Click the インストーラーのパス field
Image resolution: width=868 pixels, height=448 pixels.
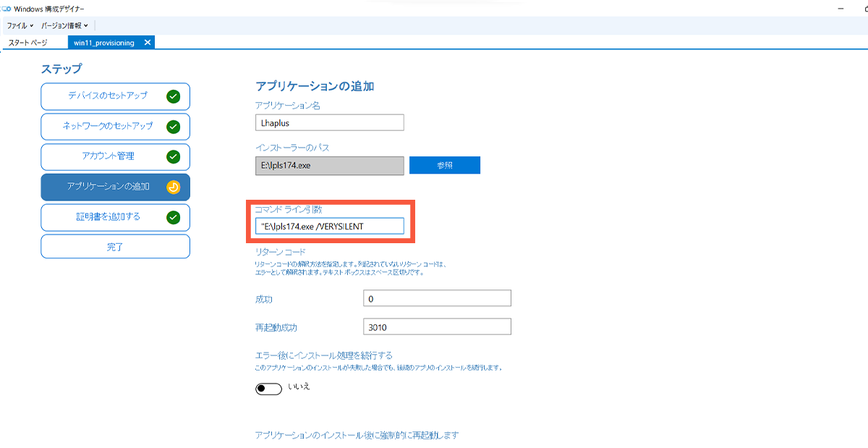coord(329,166)
